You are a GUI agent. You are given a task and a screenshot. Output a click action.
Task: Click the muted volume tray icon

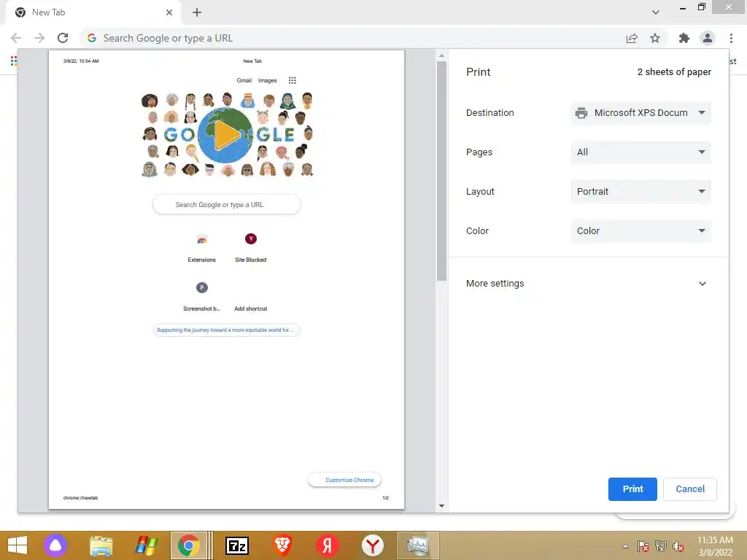pyautogui.click(x=678, y=547)
